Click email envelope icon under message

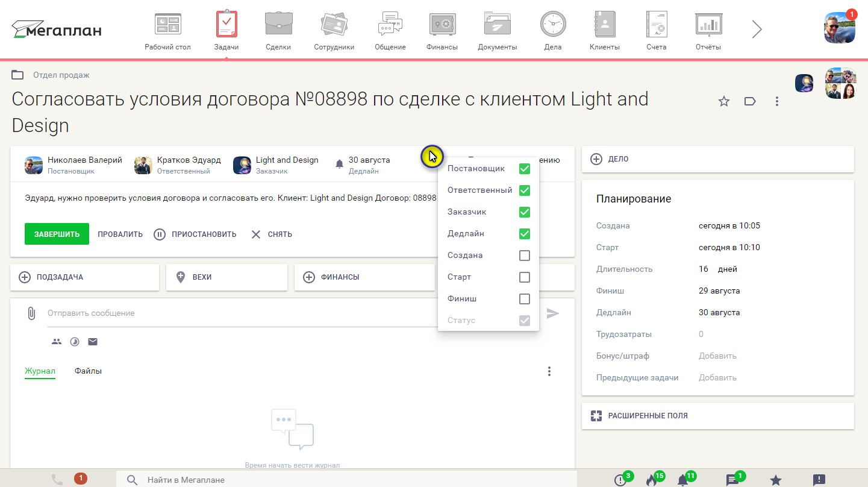click(93, 342)
